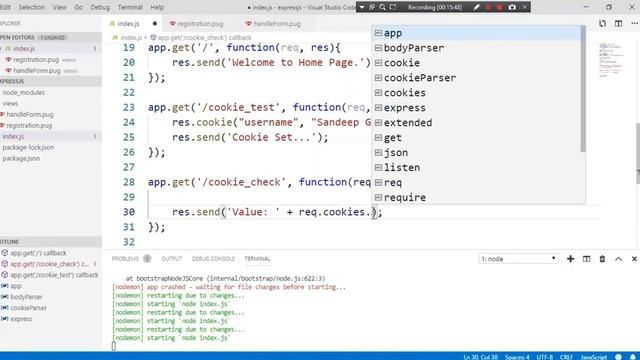Viewport: 640px width, 360px height.
Task: Choose 'extended' suggestion in autocomplete list
Action: click(476, 122)
